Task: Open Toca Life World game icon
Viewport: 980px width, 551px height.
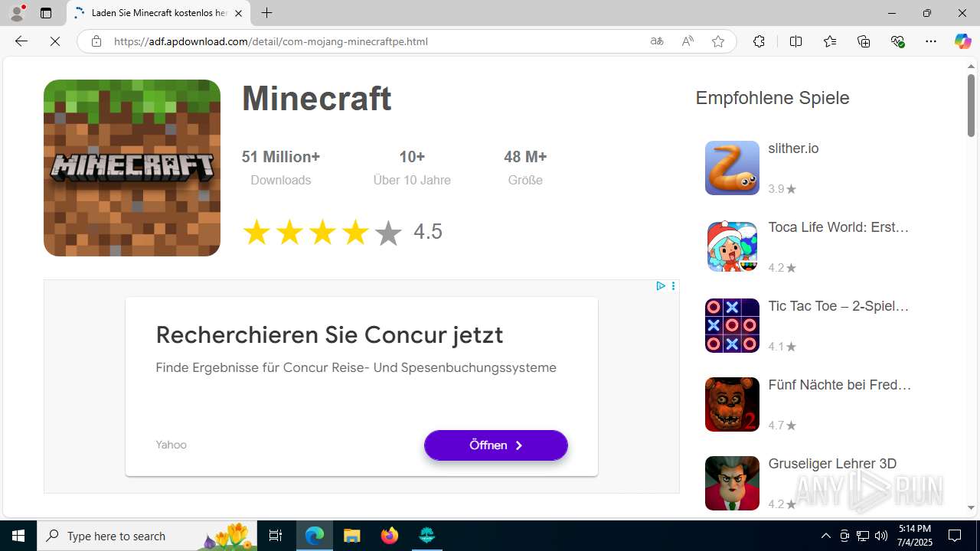Action: point(732,246)
